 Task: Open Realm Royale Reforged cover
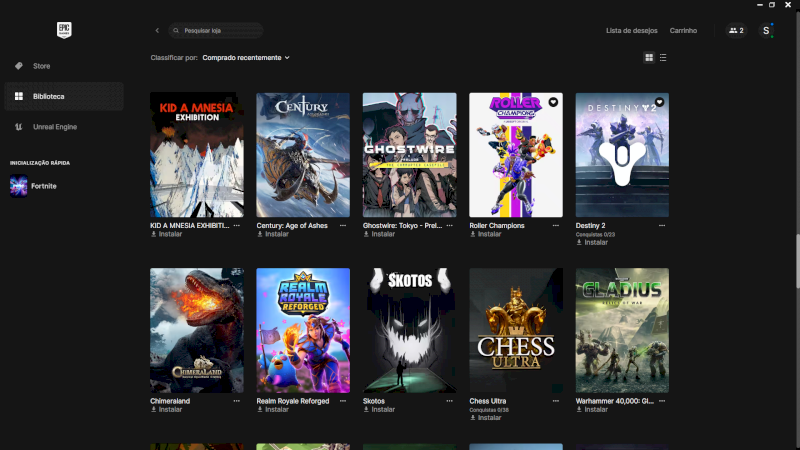(303, 331)
